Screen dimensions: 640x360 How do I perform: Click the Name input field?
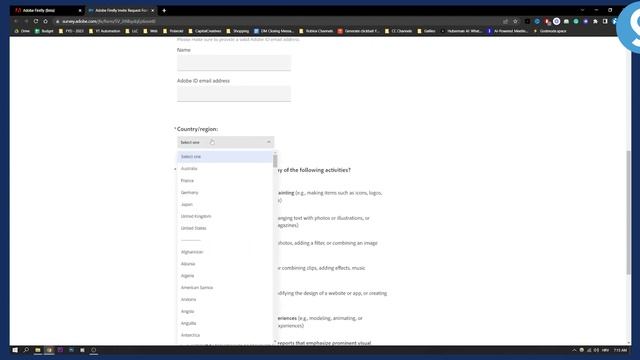[x=234, y=63]
